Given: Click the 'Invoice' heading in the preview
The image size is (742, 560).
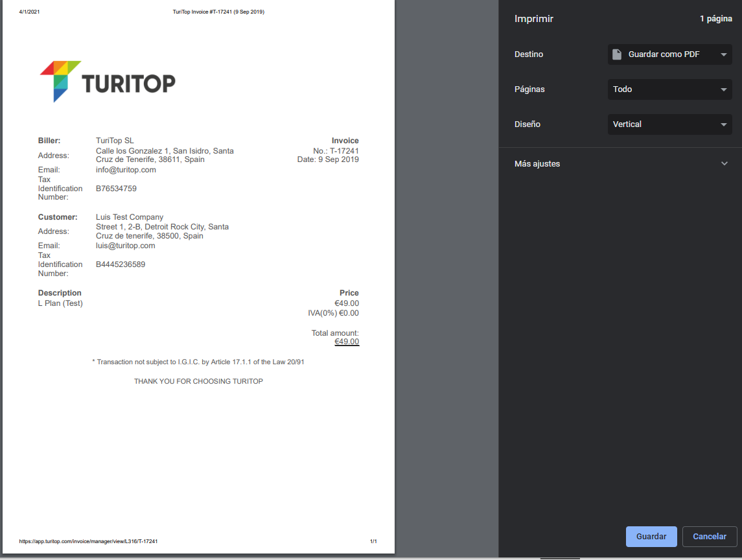Looking at the screenshot, I should [345, 141].
